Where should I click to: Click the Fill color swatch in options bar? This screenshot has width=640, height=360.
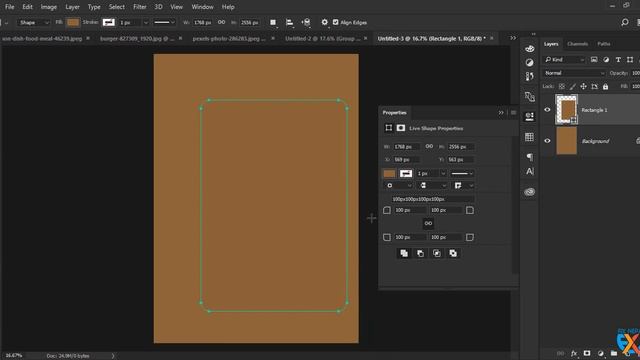coord(73,22)
